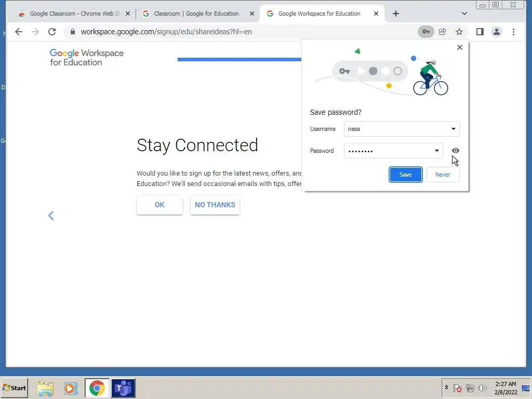532x399 pixels.
Task: Reload the current page
Action: click(52, 32)
